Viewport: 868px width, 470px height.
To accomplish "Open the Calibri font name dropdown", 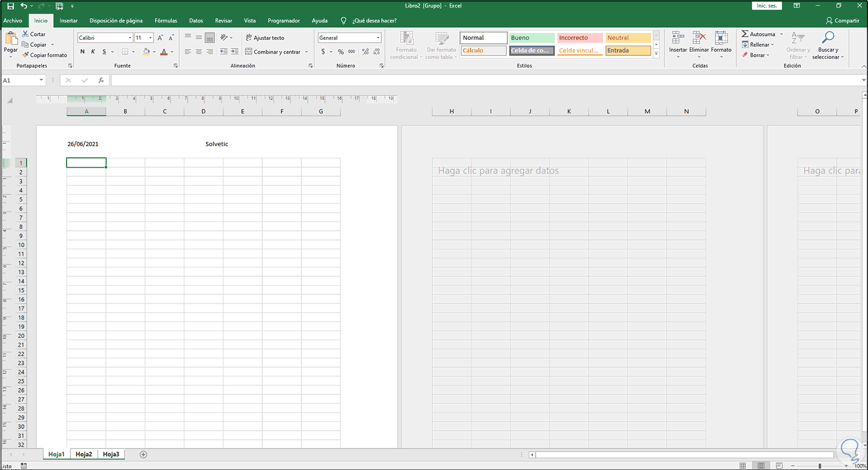I will (130, 38).
